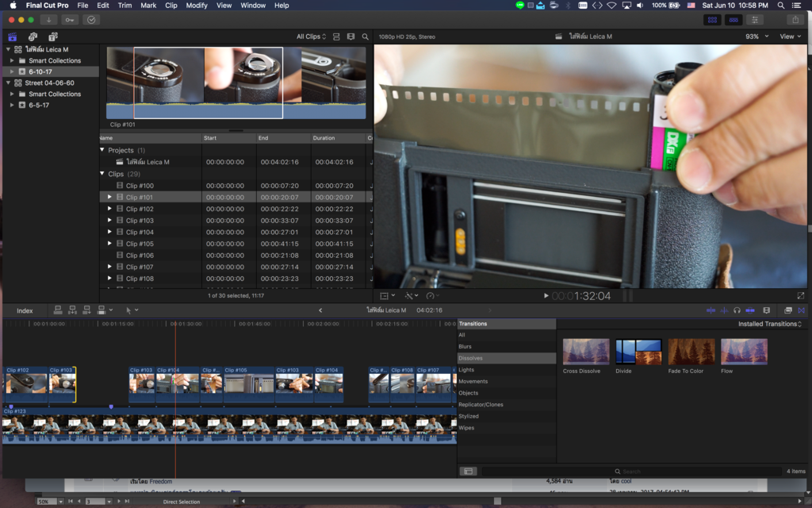Show the Background Tasks checkmark button

tap(91, 19)
